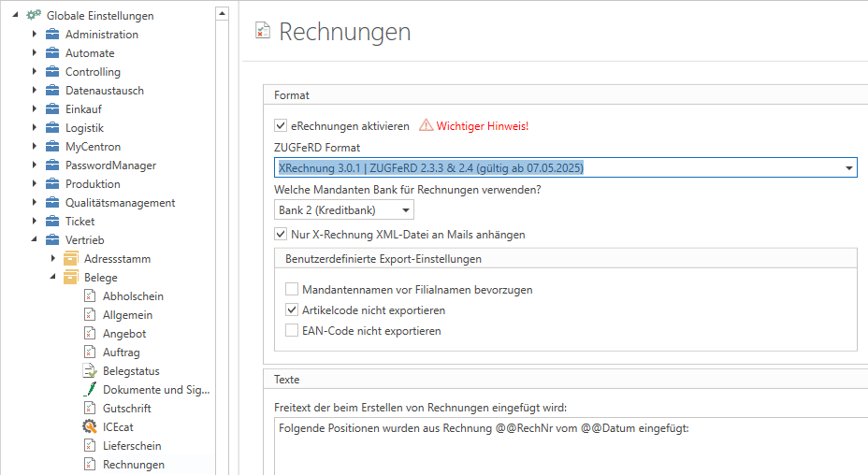Enable Mandantennamen vor Filialnamen bevorzugen
The image size is (868, 475).
[293, 290]
